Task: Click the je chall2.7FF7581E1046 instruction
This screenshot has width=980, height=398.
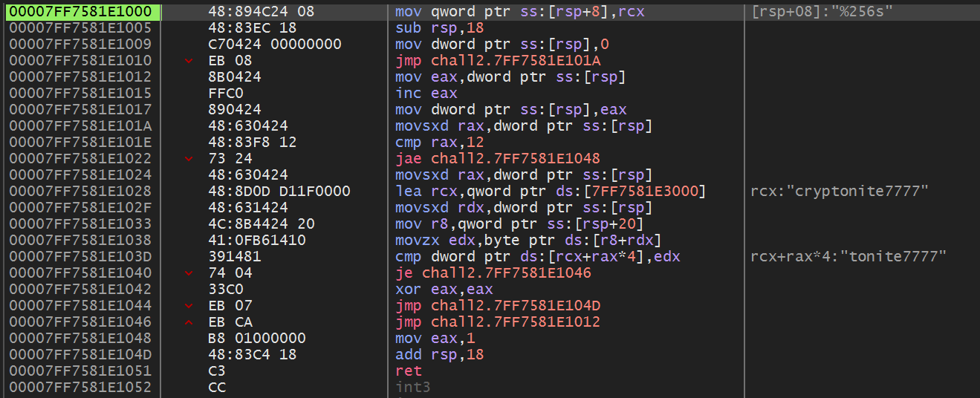Action: (493, 273)
